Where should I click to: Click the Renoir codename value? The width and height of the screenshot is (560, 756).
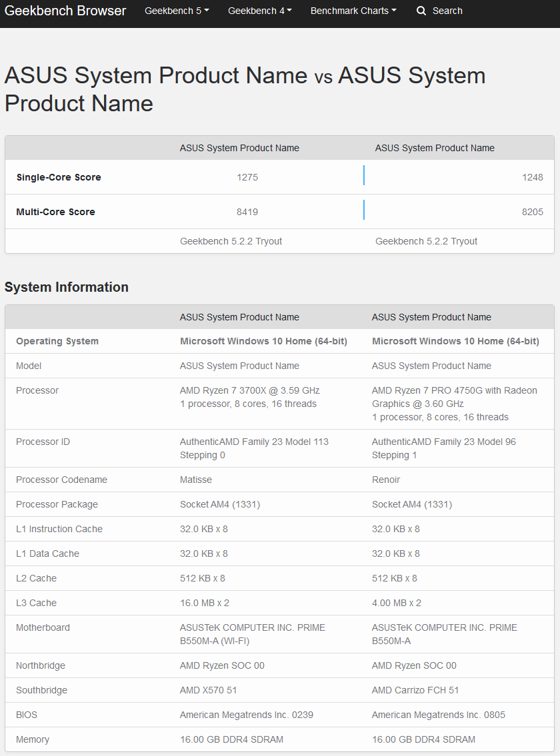(386, 480)
